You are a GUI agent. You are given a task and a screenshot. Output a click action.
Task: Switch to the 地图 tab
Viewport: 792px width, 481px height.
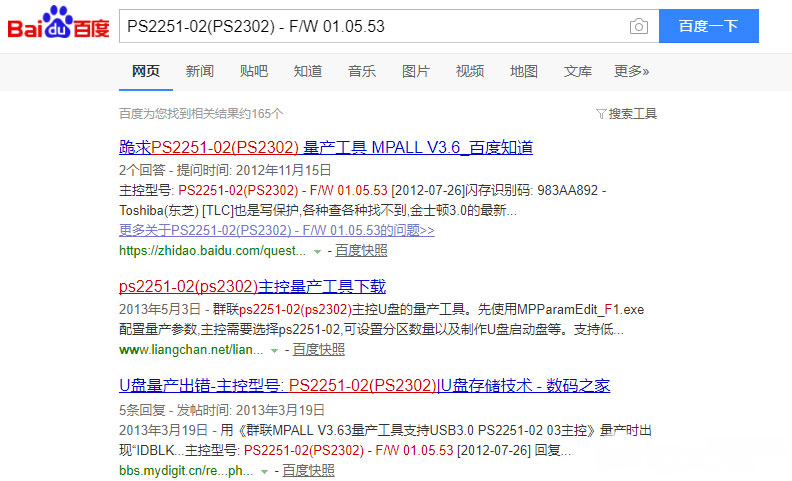coord(524,71)
